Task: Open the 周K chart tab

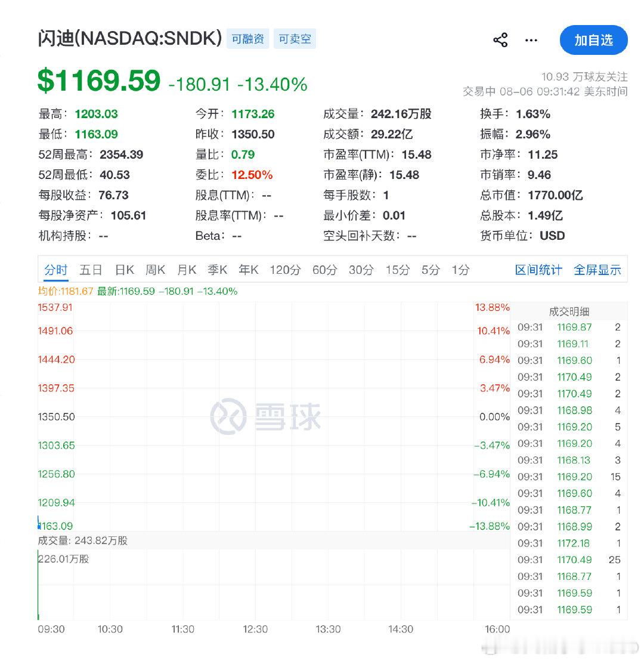Action: [x=155, y=270]
